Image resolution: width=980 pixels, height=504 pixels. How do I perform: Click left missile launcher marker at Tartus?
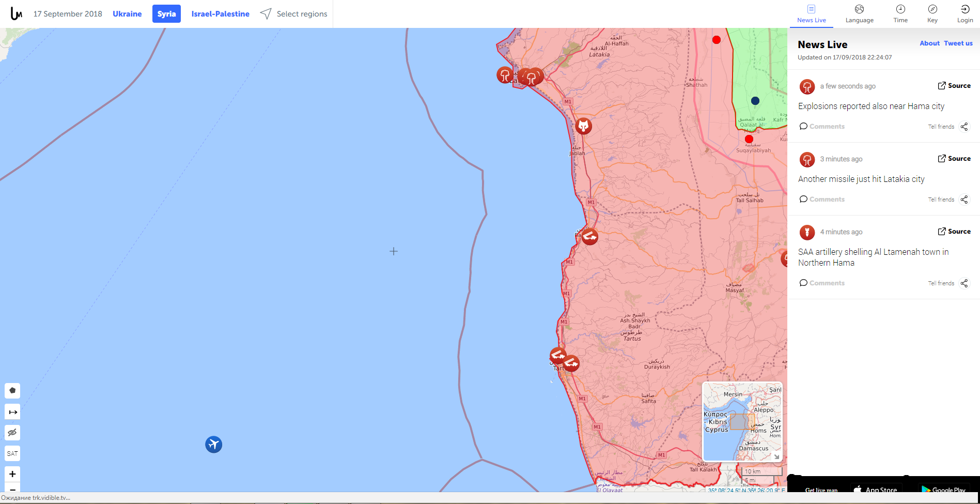[558, 356]
